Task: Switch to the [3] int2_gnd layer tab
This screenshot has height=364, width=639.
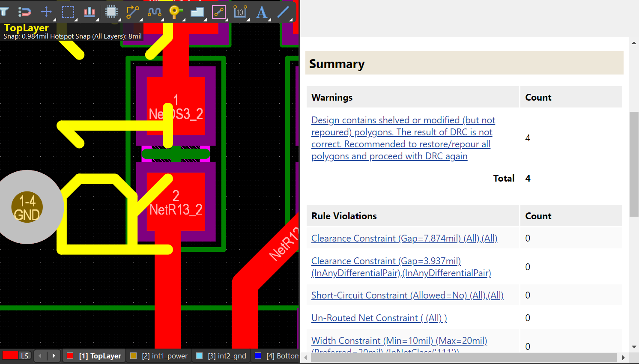Action: (221, 356)
